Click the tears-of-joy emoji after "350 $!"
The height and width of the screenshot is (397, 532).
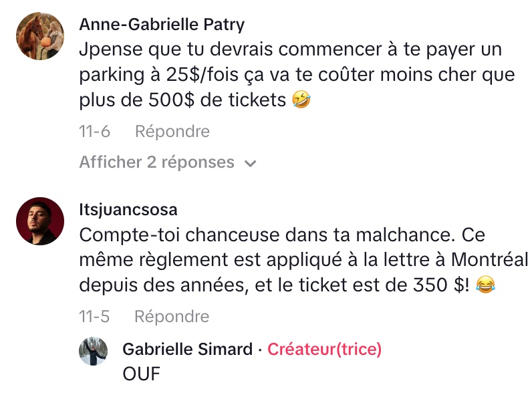pyautogui.click(x=485, y=285)
